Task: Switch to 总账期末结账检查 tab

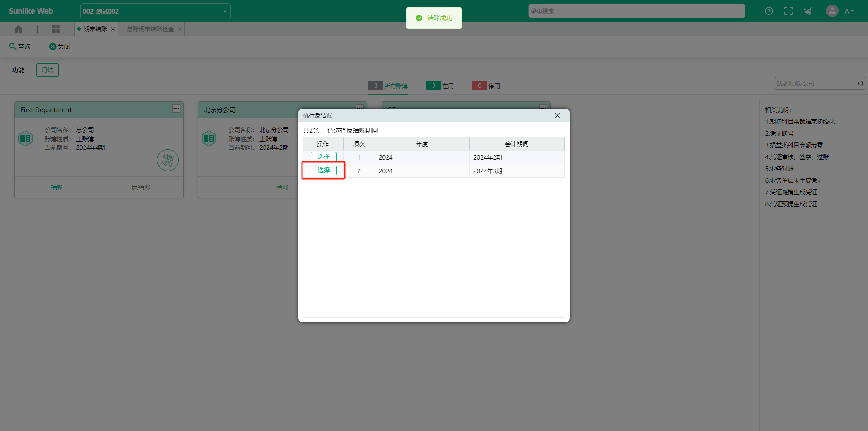Action: point(150,29)
